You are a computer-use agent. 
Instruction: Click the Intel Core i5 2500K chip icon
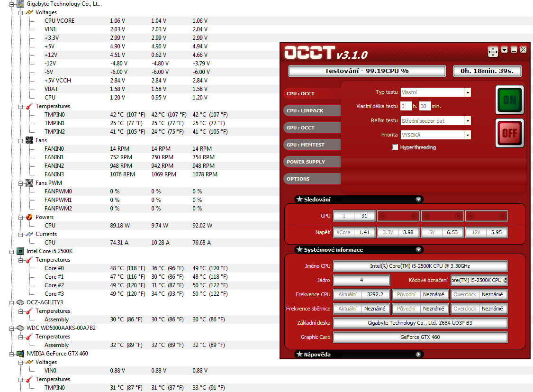tap(20, 251)
